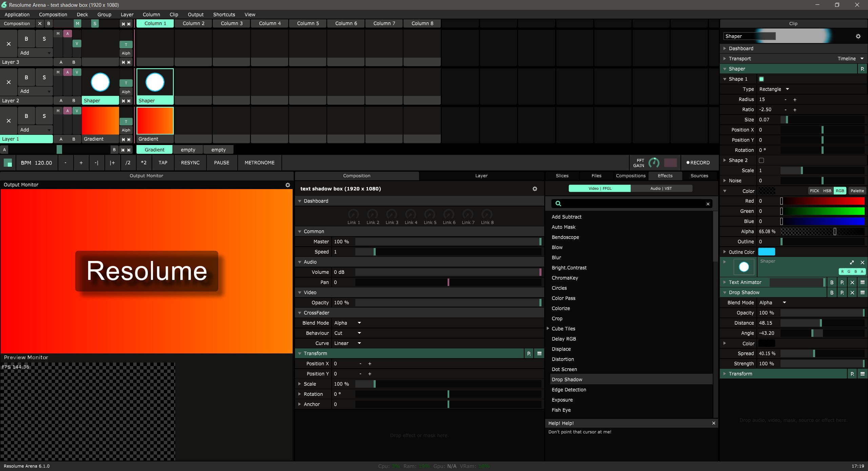
Task: Click the Clip panel settings gear icon
Action: point(858,36)
